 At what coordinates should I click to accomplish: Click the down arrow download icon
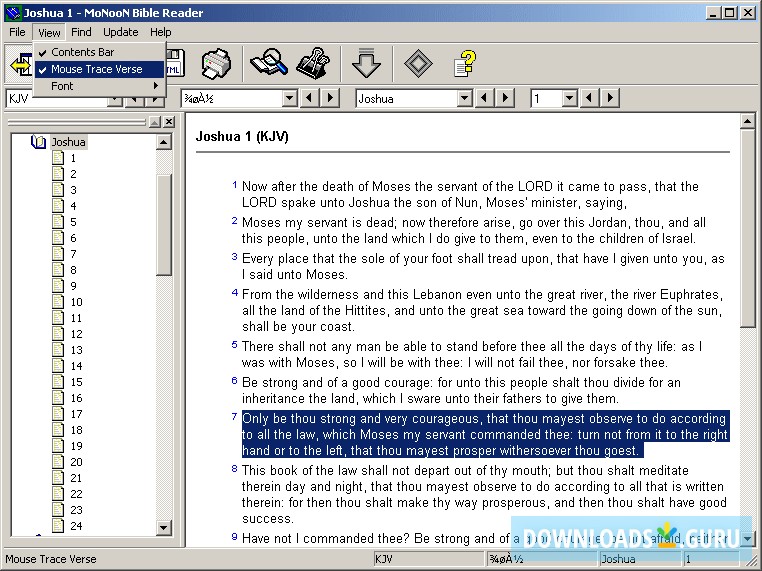tap(365, 63)
